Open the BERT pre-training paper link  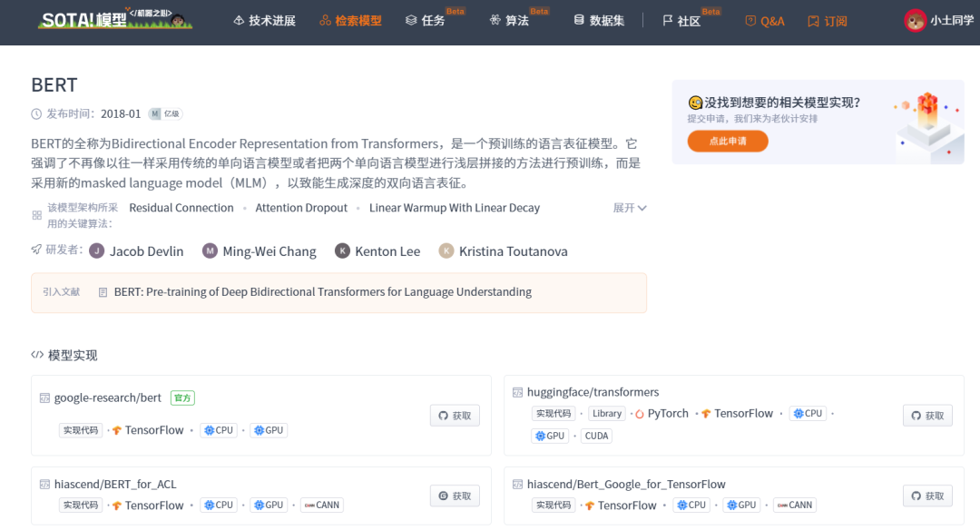pos(322,292)
